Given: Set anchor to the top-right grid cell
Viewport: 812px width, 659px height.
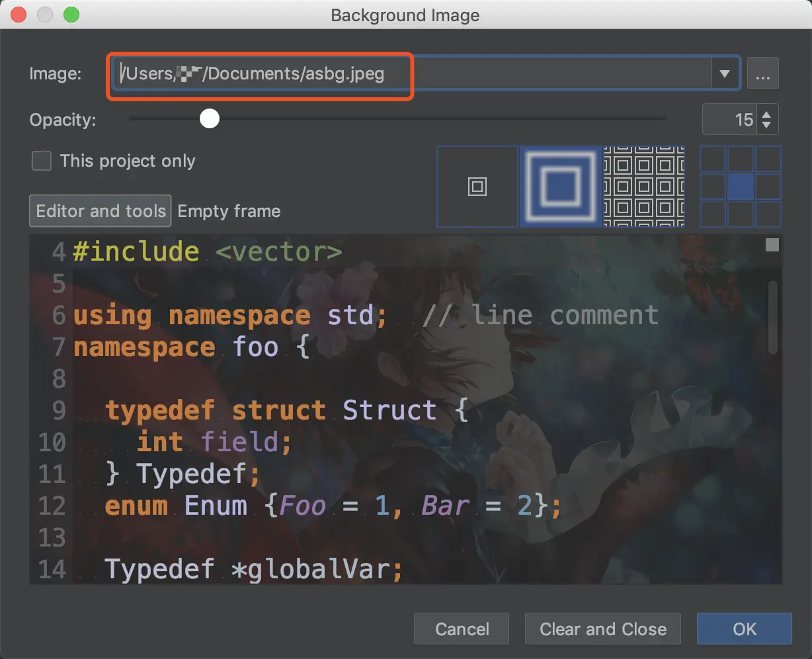Looking at the screenshot, I should 768,159.
